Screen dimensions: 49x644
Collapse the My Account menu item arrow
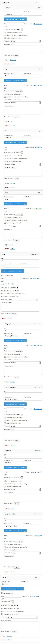(x=39, y=3)
